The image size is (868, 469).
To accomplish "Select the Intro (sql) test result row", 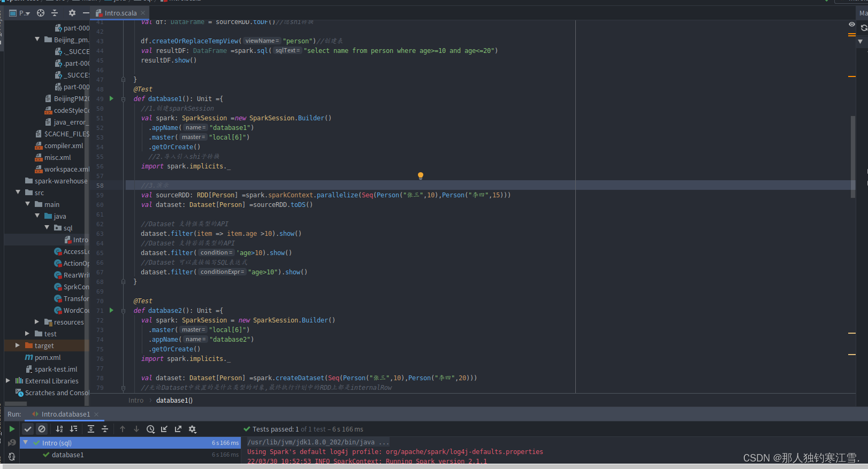I will 130,443.
